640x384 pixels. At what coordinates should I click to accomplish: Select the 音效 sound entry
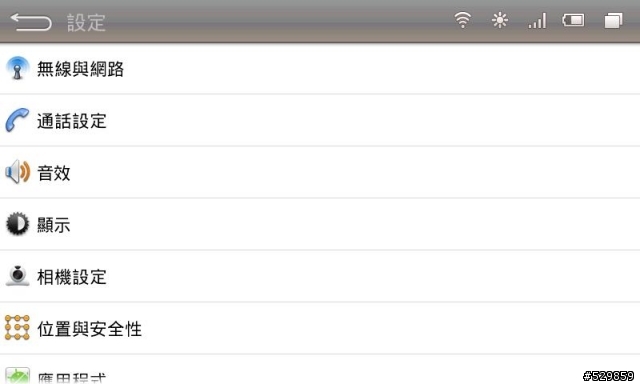click(x=320, y=172)
